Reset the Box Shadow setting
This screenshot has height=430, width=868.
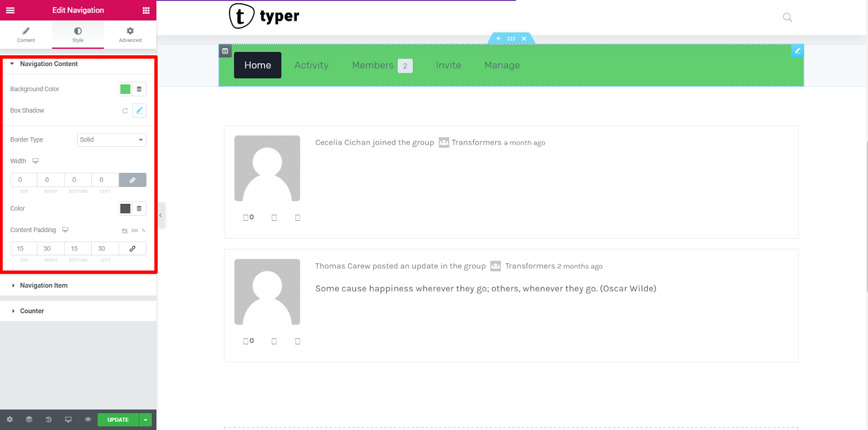125,111
